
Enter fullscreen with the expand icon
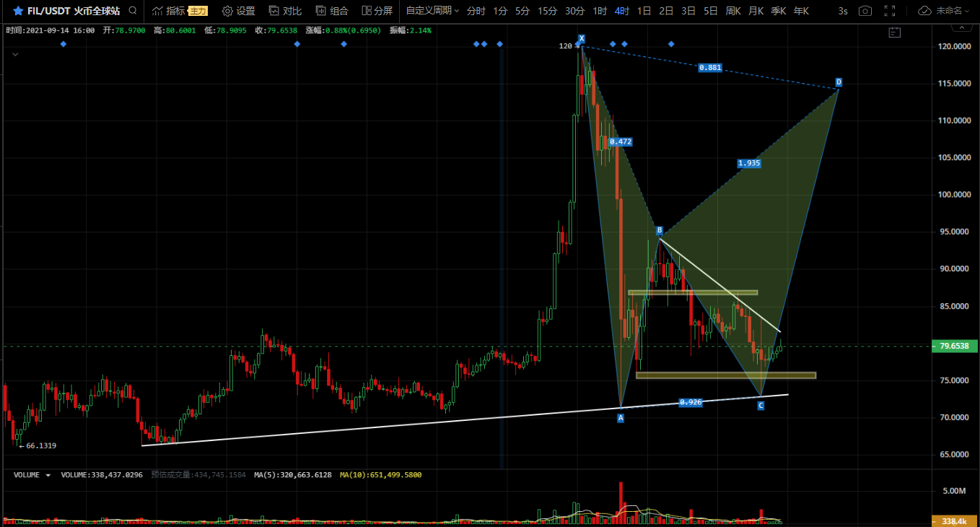(x=890, y=11)
